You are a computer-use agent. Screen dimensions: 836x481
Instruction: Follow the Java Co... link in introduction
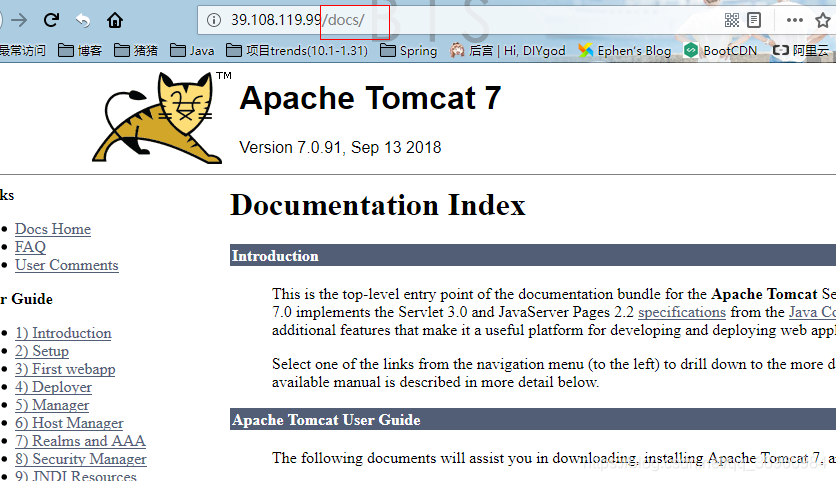(x=812, y=312)
